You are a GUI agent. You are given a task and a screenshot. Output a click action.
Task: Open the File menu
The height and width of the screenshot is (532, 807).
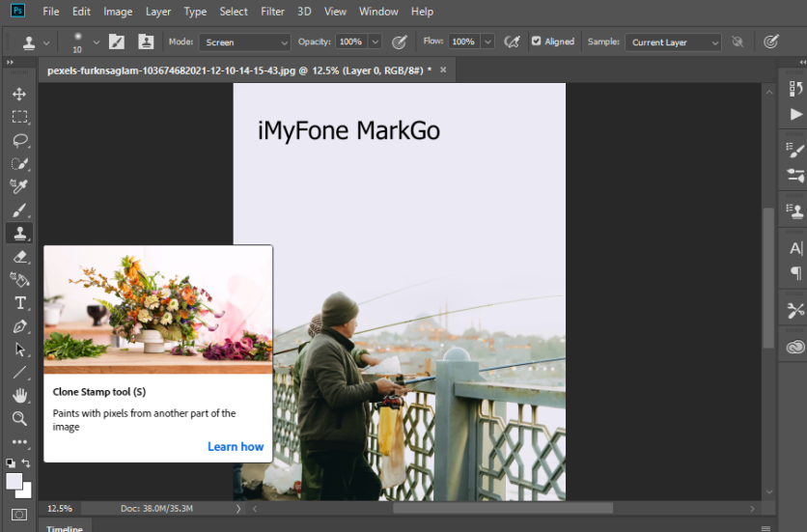point(51,12)
